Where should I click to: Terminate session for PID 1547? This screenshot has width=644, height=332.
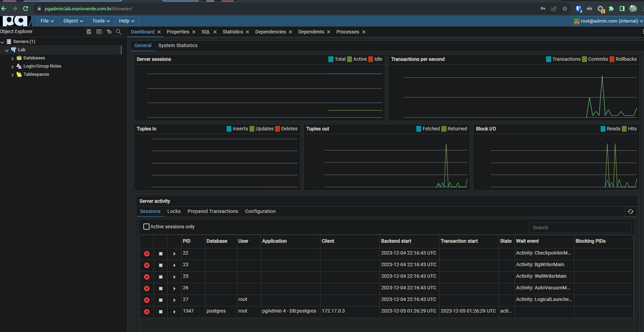[147, 312]
